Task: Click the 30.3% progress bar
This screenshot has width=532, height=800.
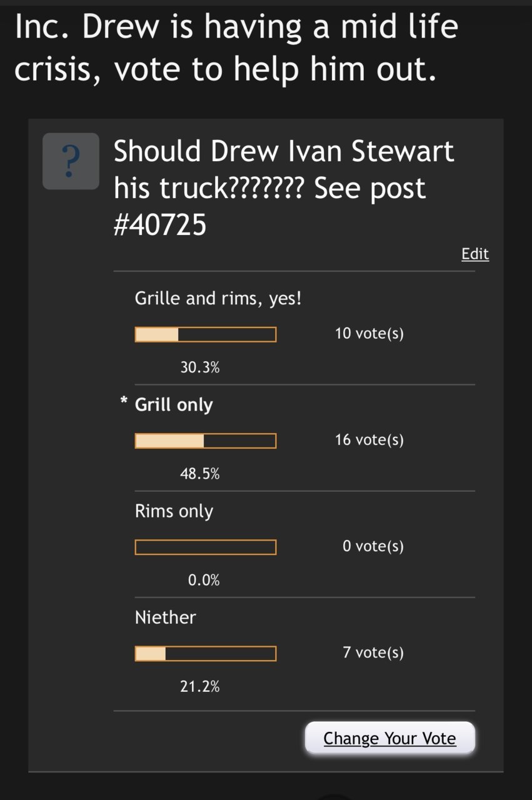Action: coord(206,335)
